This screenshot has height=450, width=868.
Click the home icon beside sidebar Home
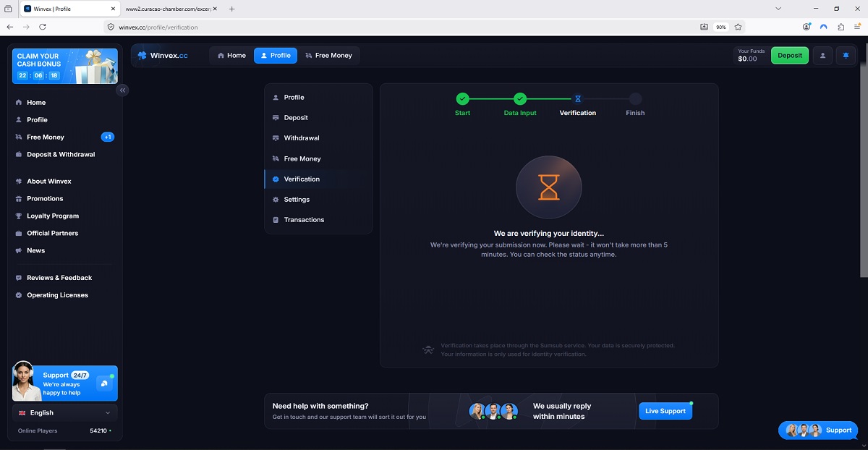19,103
